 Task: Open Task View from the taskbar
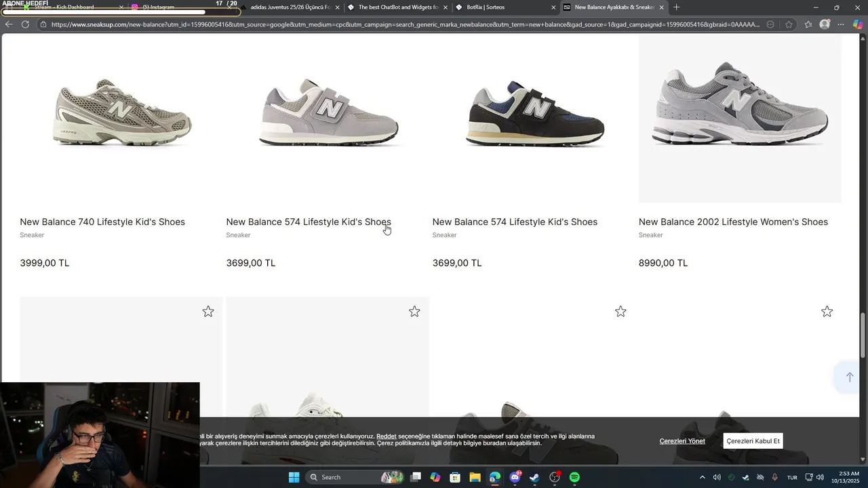coord(416,477)
